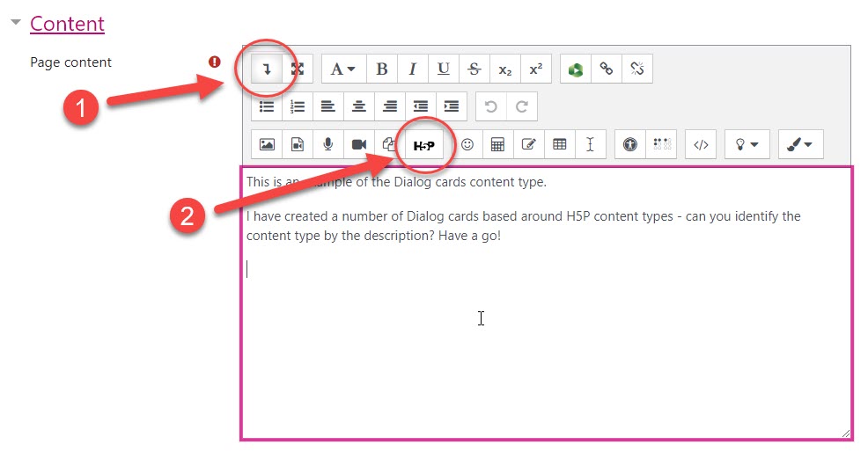Align text to the right
Screen dimensions: 868x452
(x=390, y=106)
